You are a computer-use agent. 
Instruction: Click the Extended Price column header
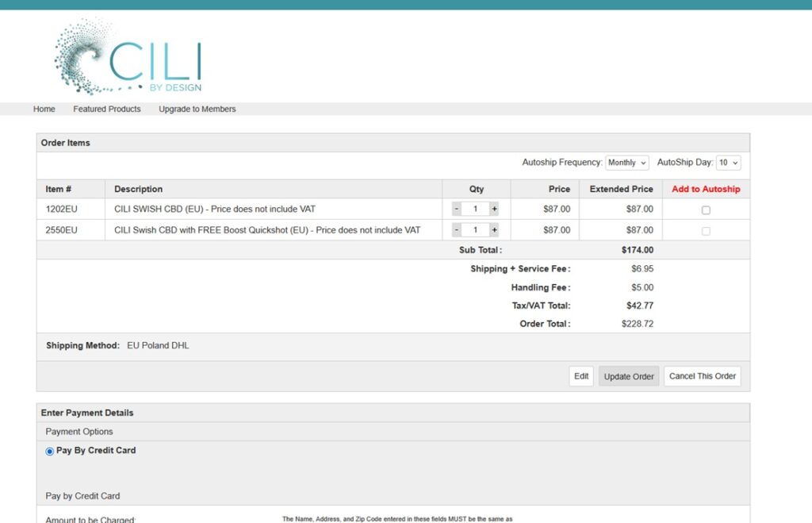pyautogui.click(x=621, y=189)
